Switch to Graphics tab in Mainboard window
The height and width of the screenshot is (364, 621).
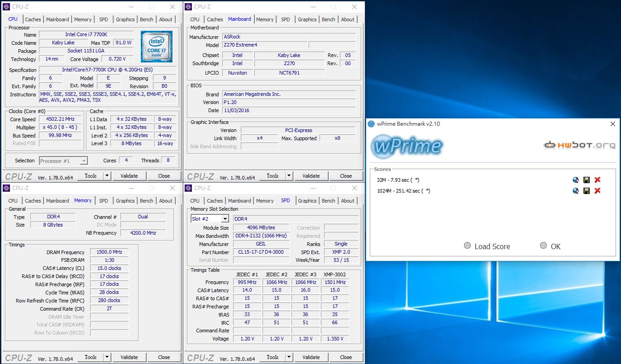click(307, 19)
